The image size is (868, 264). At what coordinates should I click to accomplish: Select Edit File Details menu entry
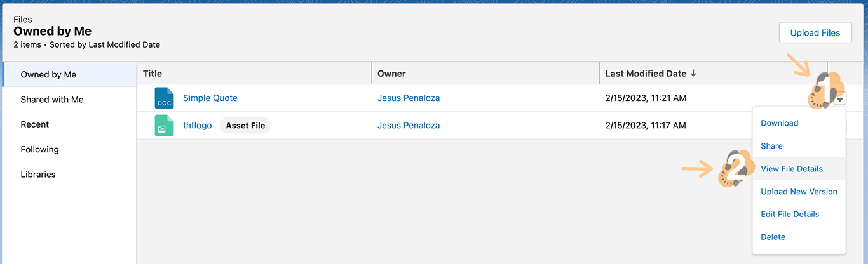[x=790, y=214]
